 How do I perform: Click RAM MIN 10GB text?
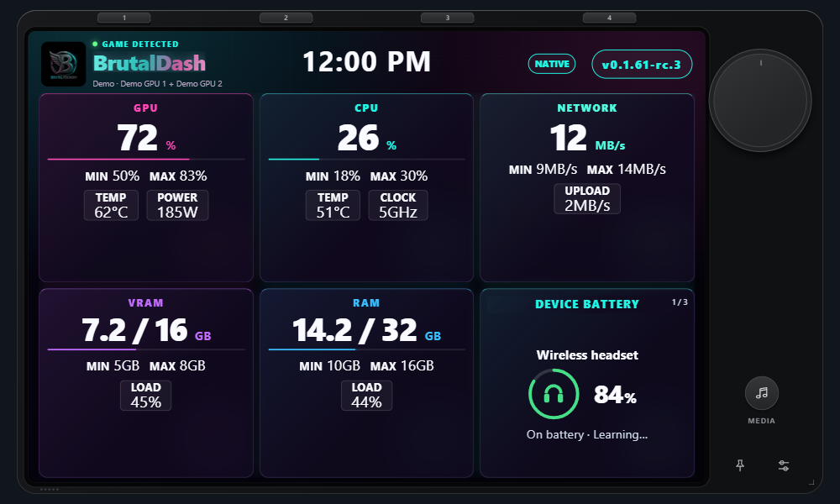coord(330,365)
